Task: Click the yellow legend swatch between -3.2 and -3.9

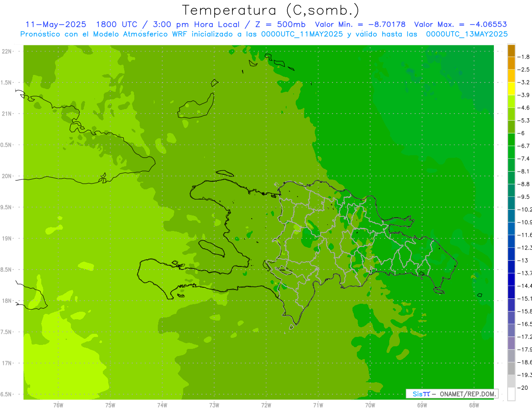Action: pyautogui.click(x=511, y=89)
